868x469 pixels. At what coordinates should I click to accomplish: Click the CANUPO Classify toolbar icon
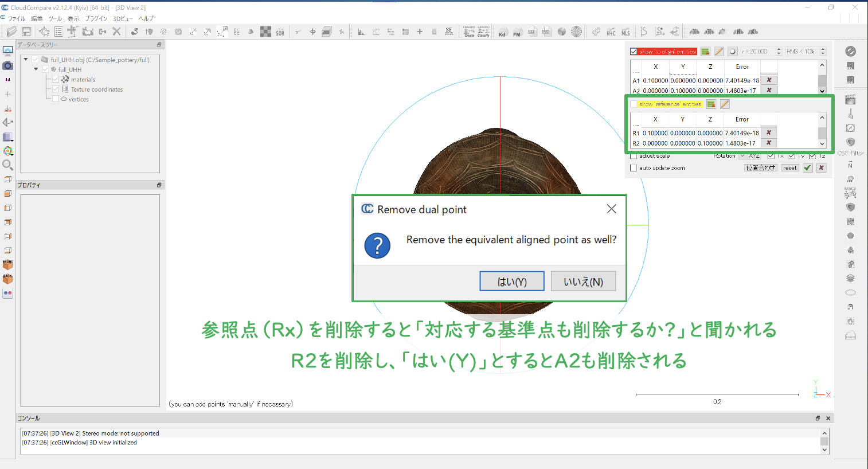(483, 32)
